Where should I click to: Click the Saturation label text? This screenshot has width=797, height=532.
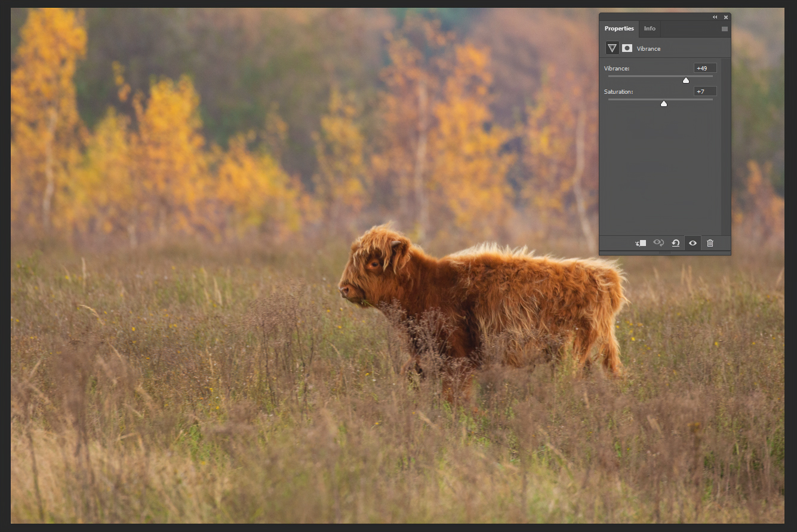point(618,92)
